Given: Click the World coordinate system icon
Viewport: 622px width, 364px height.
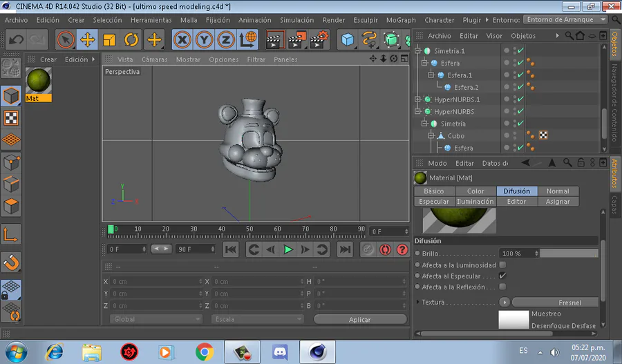Looking at the screenshot, I should 247,39.
